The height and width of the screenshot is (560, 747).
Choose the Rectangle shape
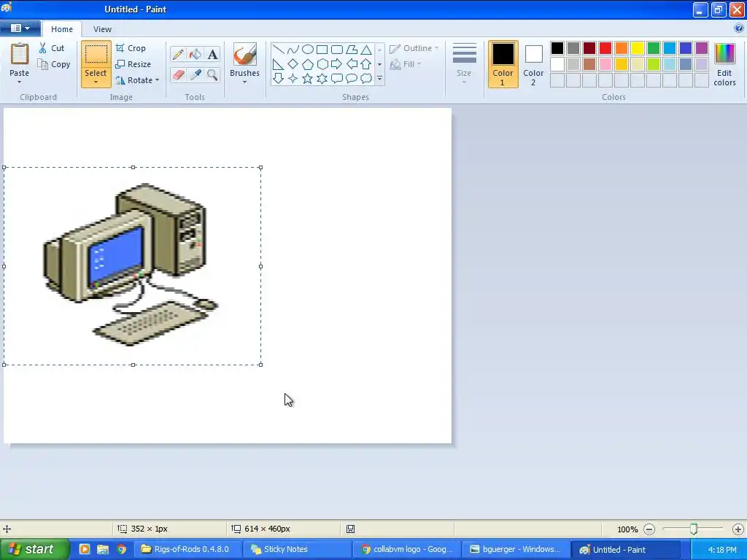[322, 50]
